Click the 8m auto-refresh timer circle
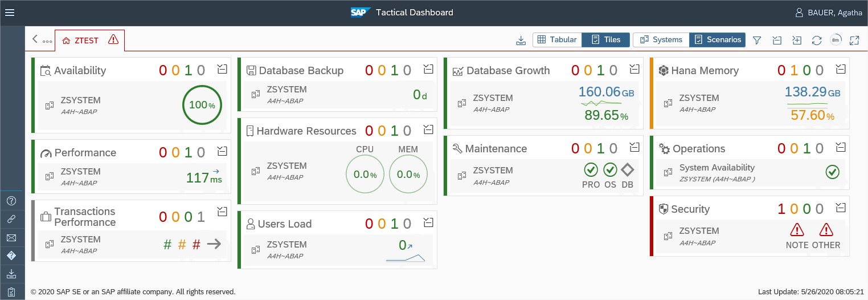Image resolution: width=868 pixels, height=300 pixels. [x=836, y=40]
